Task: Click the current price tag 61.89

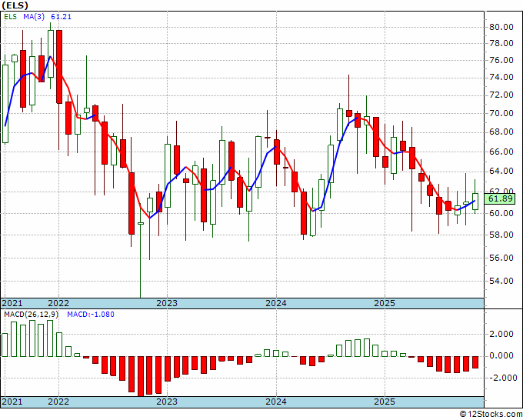Action: click(500, 198)
